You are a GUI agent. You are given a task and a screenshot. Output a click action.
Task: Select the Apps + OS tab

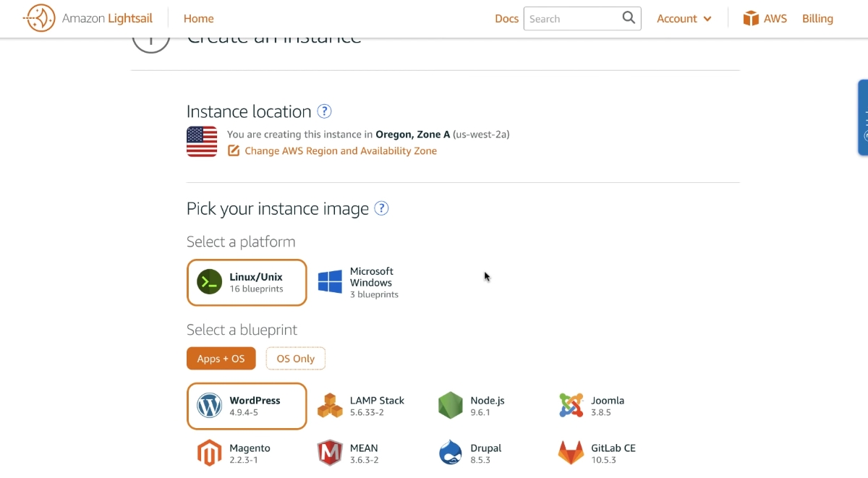pos(221,359)
